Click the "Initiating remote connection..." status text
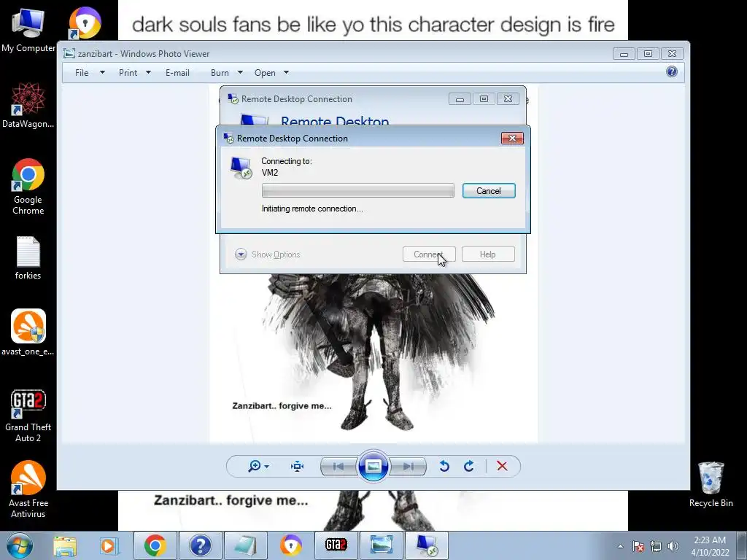747x560 pixels. [312, 209]
